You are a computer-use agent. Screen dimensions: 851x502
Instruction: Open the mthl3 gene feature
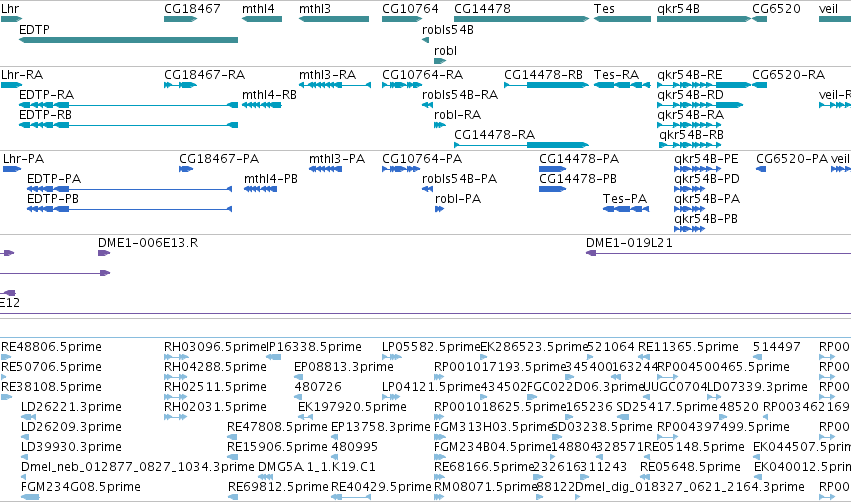[334, 19]
